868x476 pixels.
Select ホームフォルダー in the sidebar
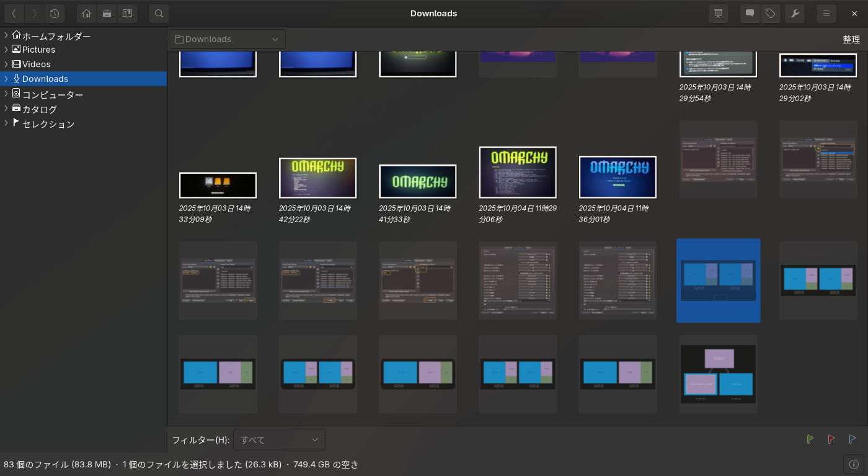coord(56,36)
